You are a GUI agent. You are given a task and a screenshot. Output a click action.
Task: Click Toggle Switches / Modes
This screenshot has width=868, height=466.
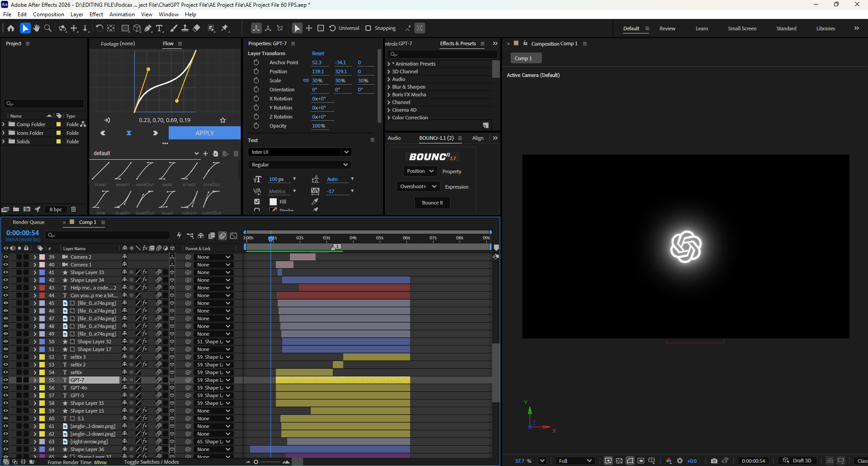tap(152, 462)
